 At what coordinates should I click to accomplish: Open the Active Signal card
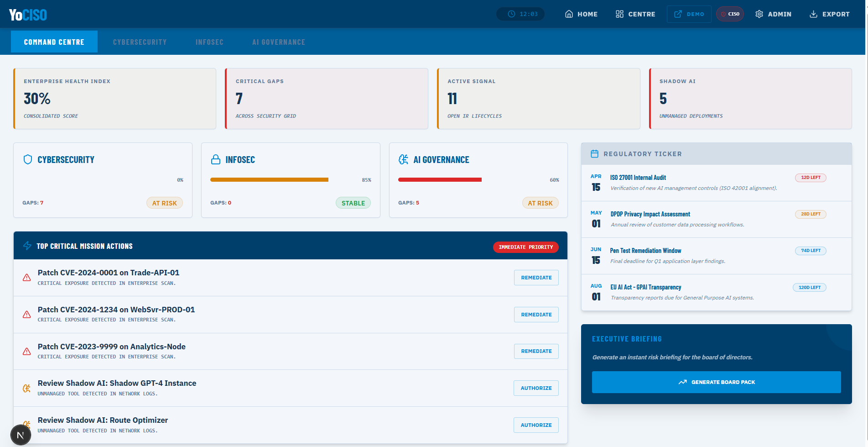pos(539,99)
